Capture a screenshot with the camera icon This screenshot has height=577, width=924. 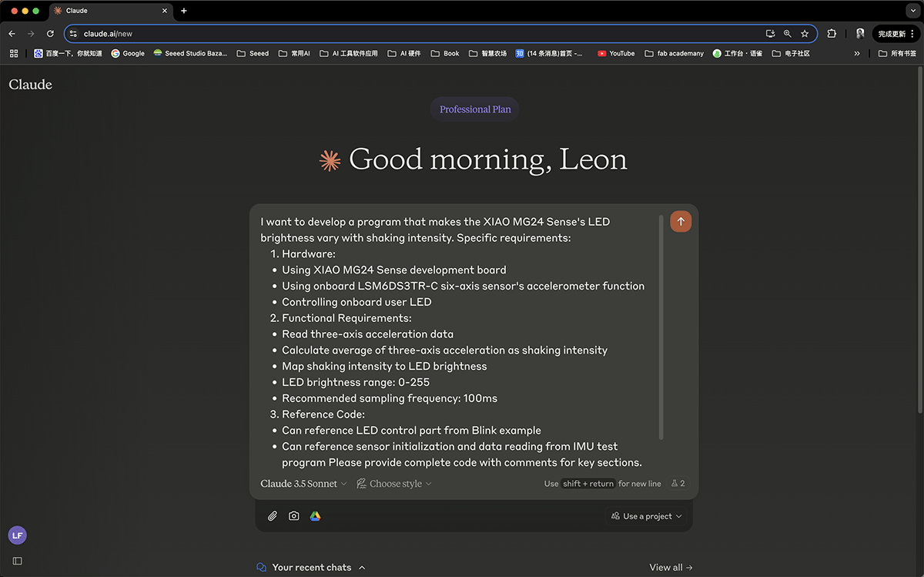click(x=294, y=516)
